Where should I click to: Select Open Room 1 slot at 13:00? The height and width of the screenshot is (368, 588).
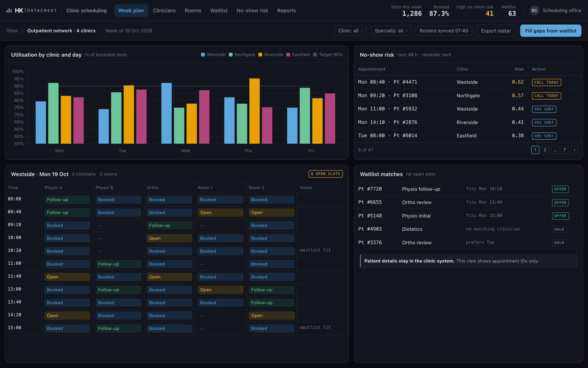pos(220,290)
